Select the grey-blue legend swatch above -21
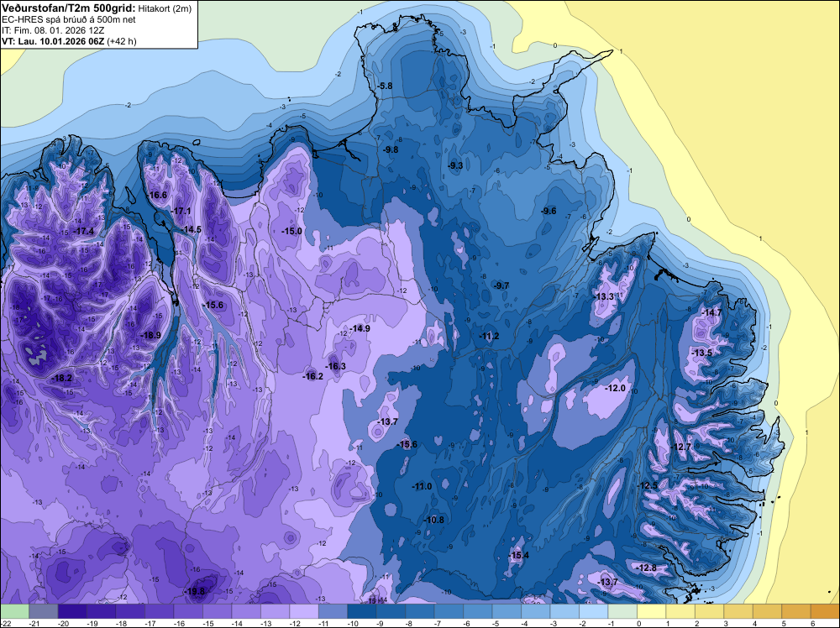Viewport: 840px width, 628px height. point(44,611)
